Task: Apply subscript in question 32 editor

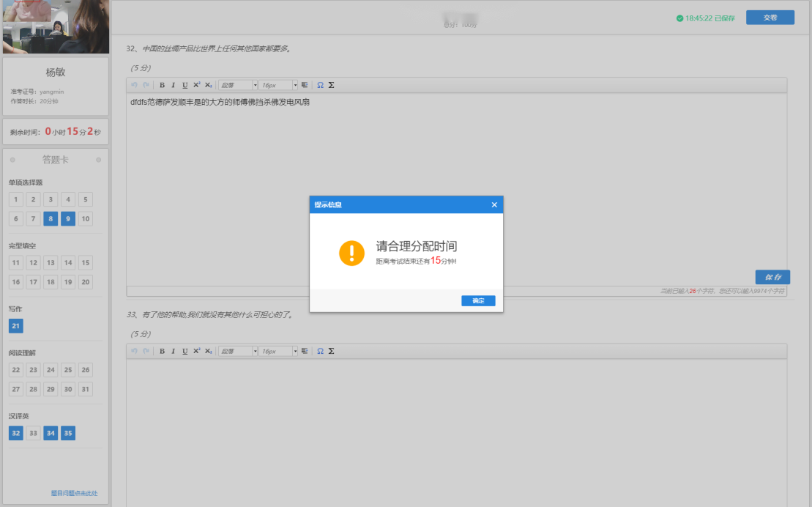Action: point(208,85)
